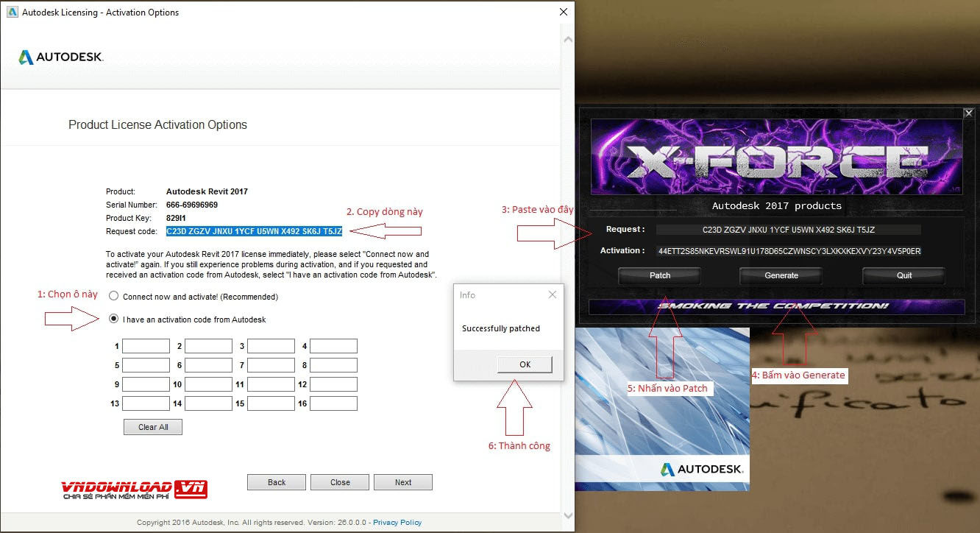Click activation code box 4
The image size is (980, 533).
coord(333,346)
